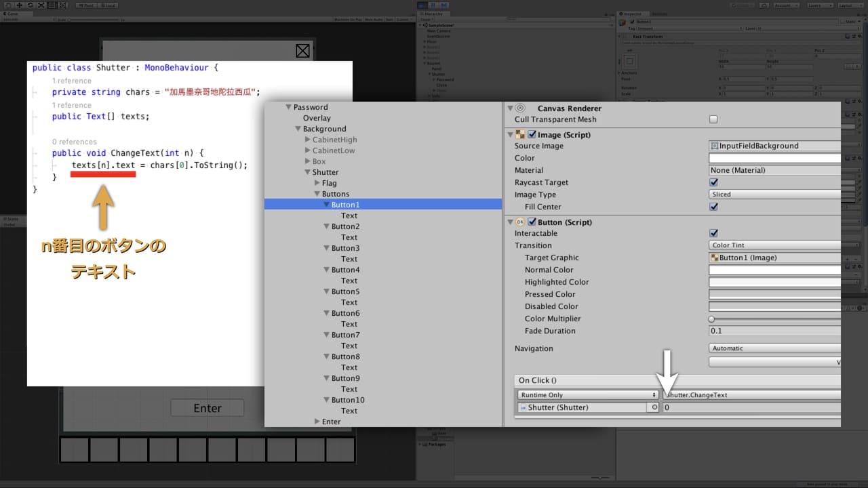The height and width of the screenshot is (488, 868).
Task: Click the object picker circle beside Shutter (Shutter)
Action: pos(654,407)
